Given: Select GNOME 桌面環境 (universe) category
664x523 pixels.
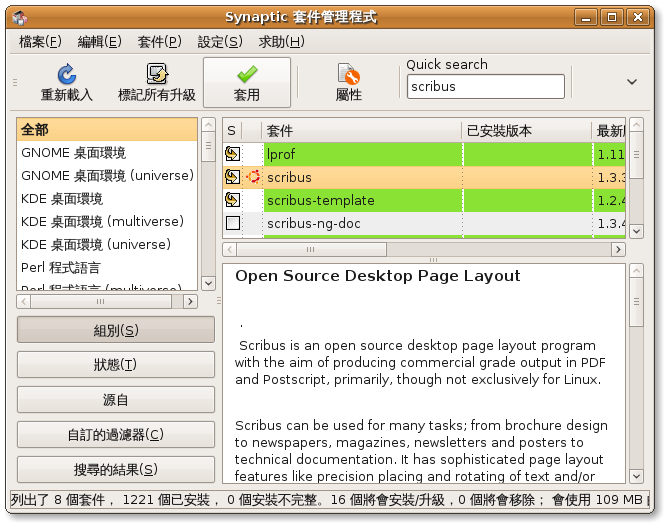Looking at the screenshot, I should point(107,176).
